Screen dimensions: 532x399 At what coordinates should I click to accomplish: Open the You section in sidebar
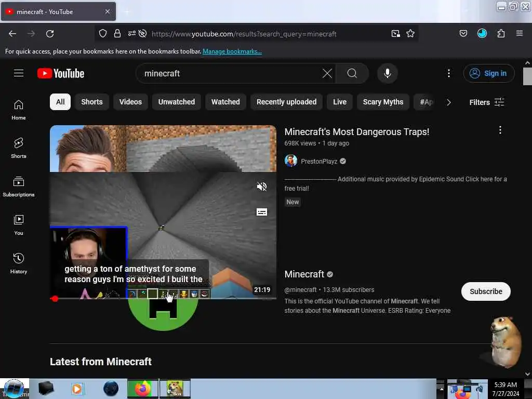tap(19, 225)
